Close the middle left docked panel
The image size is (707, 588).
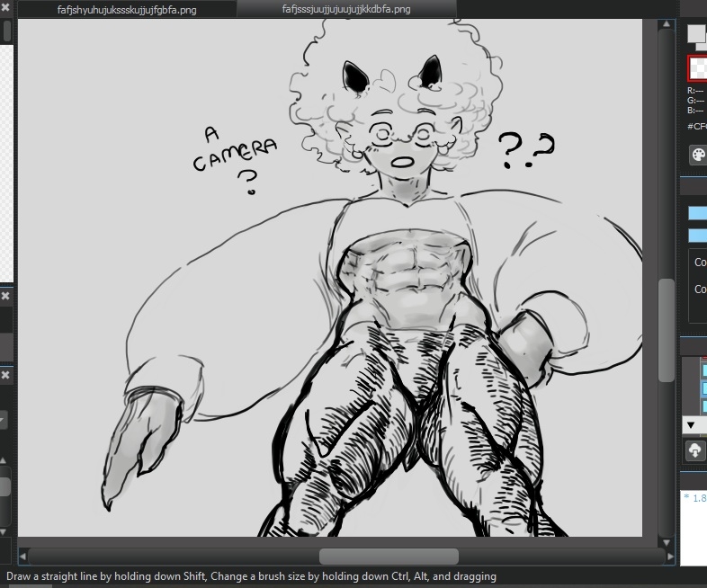coord(5,296)
